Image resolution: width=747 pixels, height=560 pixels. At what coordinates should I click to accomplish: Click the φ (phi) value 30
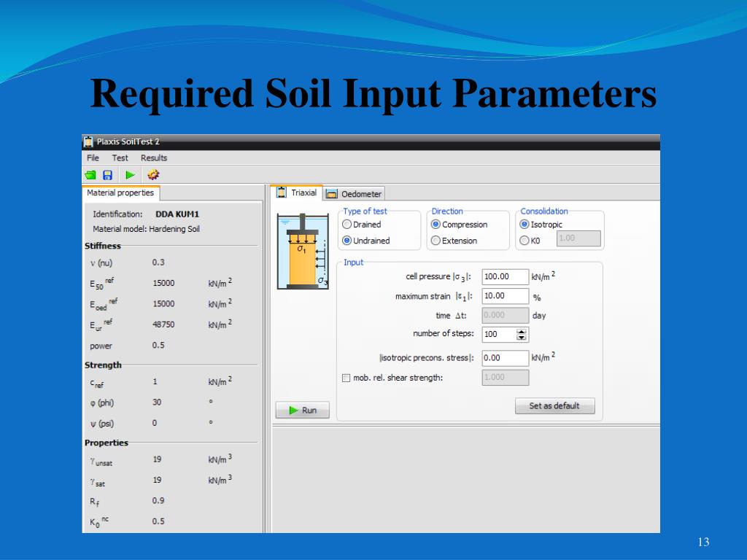(157, 402)
